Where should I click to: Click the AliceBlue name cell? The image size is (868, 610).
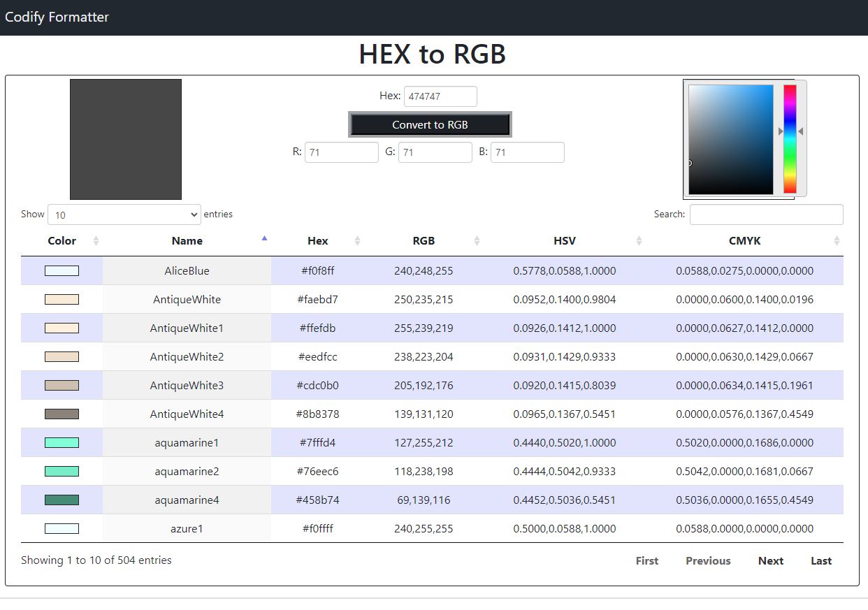(x=187, y=271)
